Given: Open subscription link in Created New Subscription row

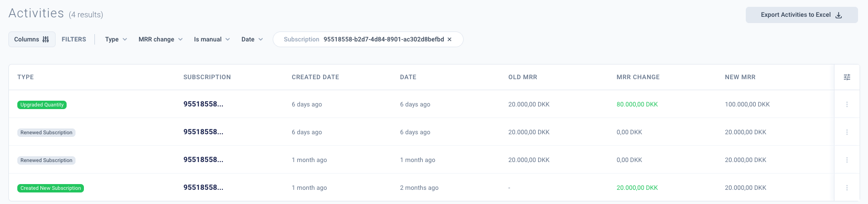Looking at the screenshot, I should tap(203, 187).
